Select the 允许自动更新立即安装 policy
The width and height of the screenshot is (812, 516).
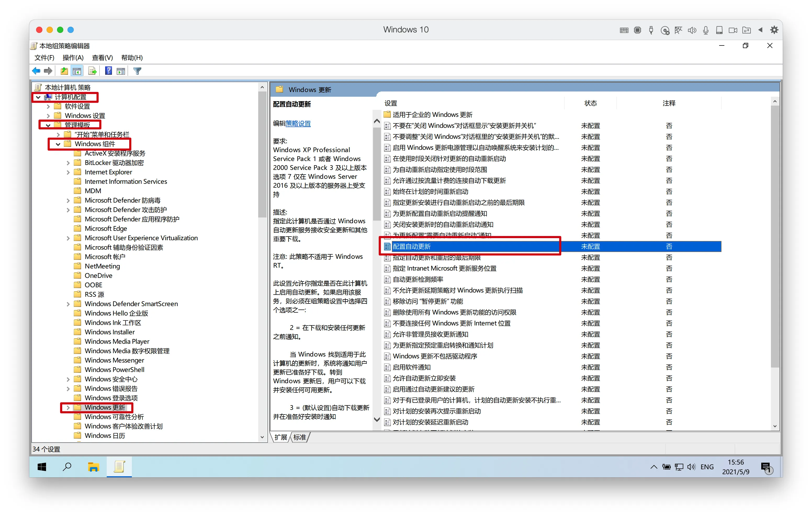coord(424,379)
